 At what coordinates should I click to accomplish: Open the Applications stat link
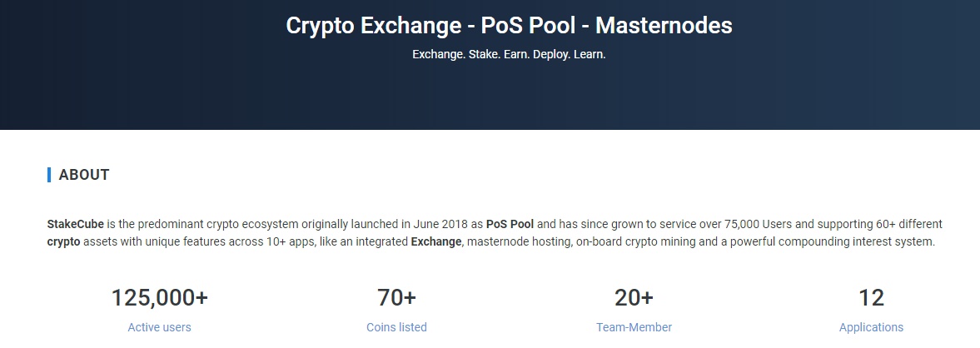coord(871,326)
